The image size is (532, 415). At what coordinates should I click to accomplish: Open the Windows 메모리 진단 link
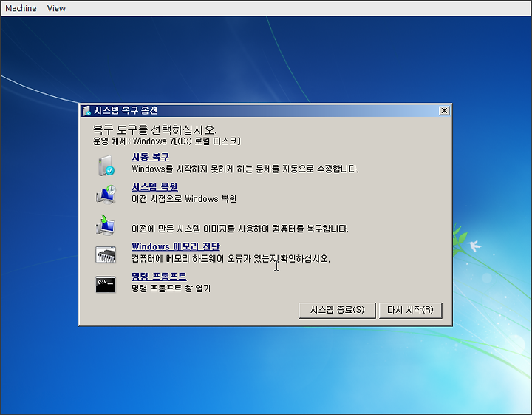176,246
